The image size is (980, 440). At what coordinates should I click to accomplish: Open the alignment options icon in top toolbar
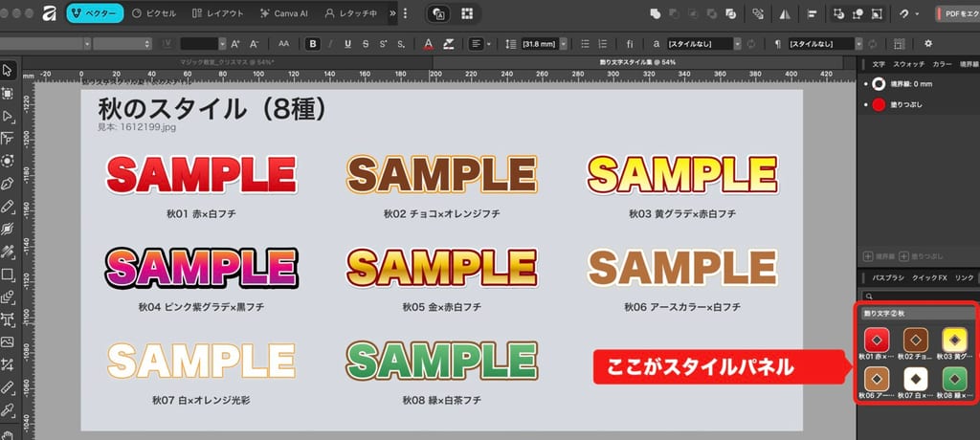tap(812, 13)
